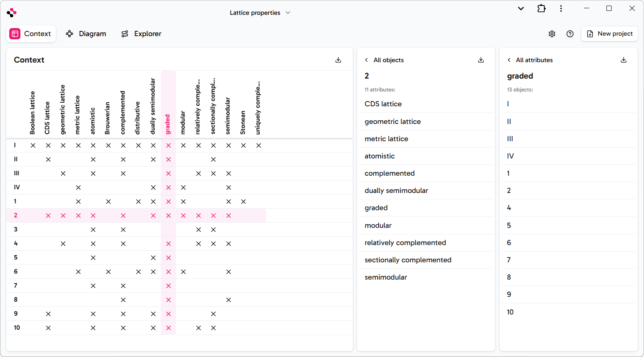This screenshot has width=644, height=357.
Task: Open the settings gear
Action: coord(552,34)
